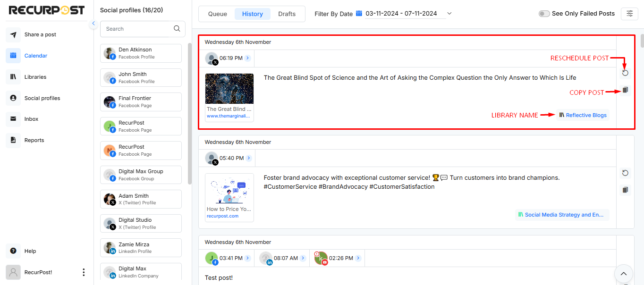644x285 pixels.
Task: Open the Reflective Blogs library tag
Action: coord(583,115)
